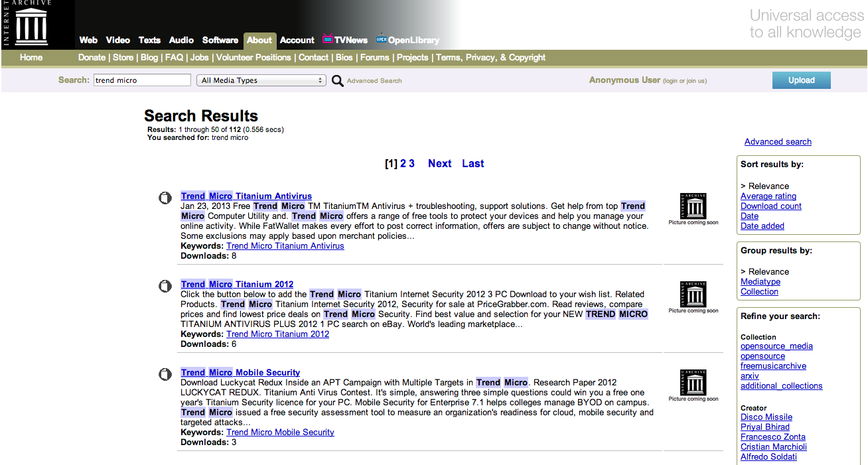The image size is (868, 465).
Task: Open the Account tab
Action: click(297, 40)
